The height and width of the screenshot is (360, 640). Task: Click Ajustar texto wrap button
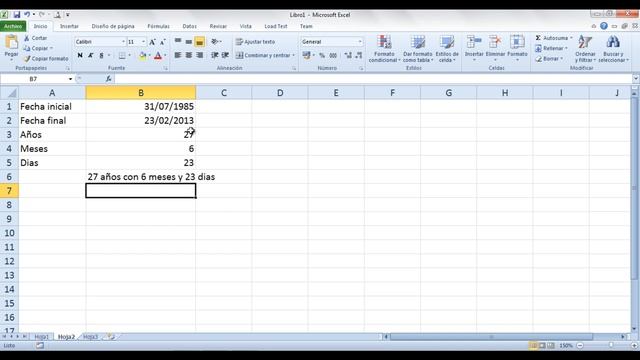256,42
